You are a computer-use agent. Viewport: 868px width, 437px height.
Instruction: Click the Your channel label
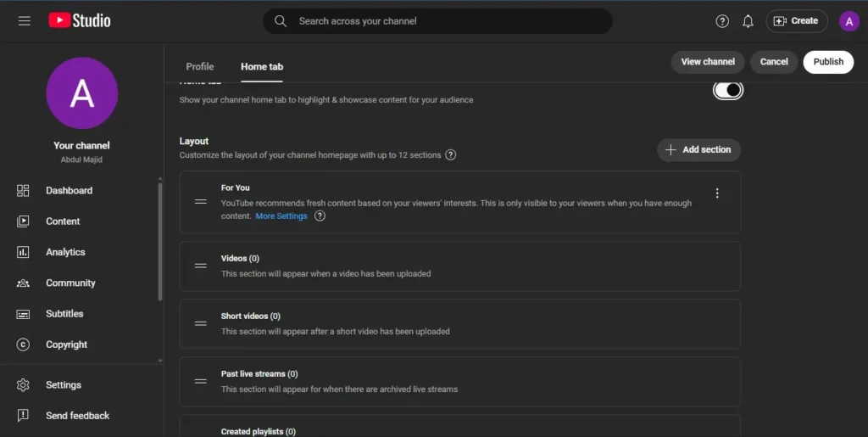point(81,146)
